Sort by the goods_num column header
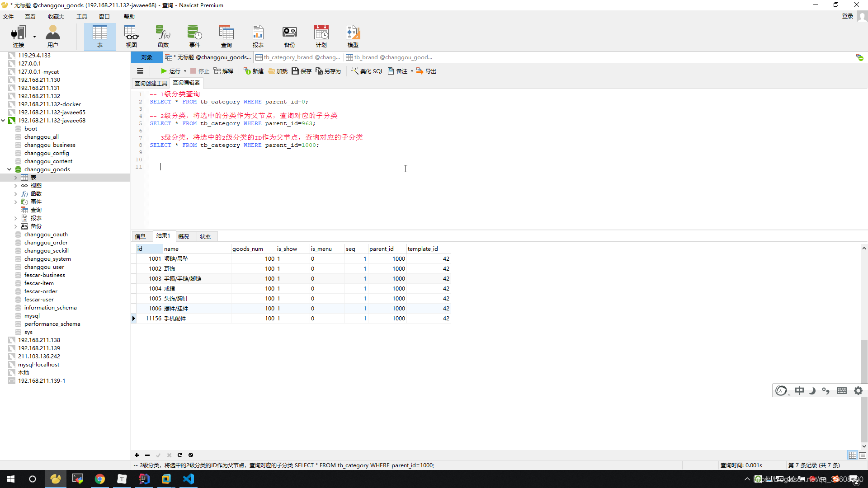 (253, 249)
